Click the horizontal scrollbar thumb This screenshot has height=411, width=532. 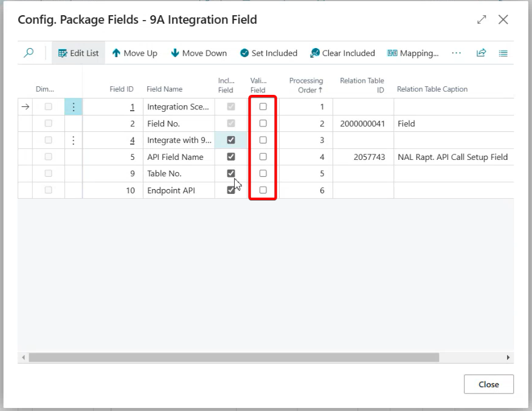(233, 357)
